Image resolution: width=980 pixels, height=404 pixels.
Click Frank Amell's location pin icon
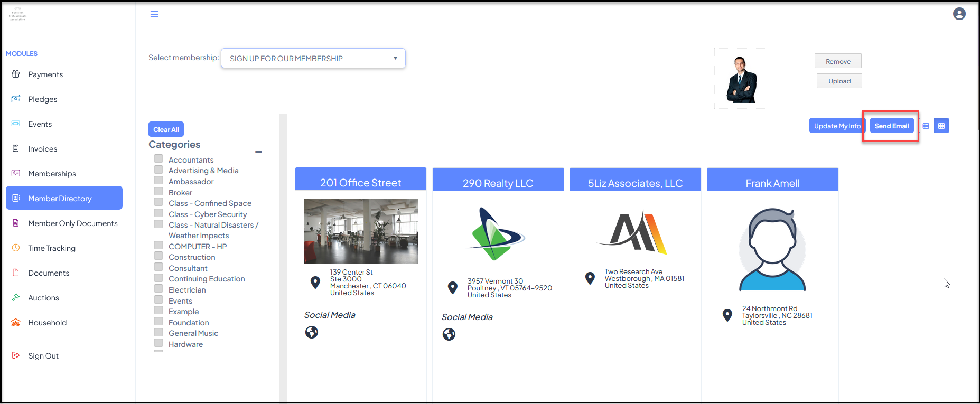click(727, 315)
